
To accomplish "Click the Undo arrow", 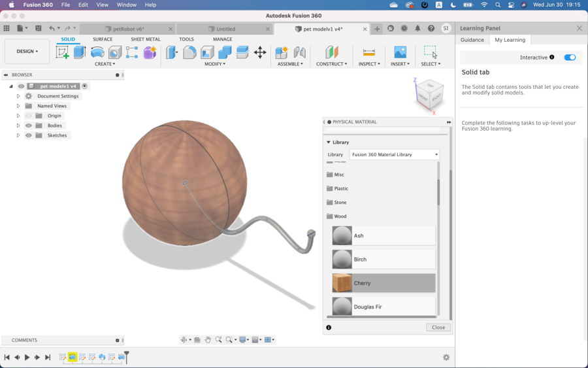I will (52, 28).
